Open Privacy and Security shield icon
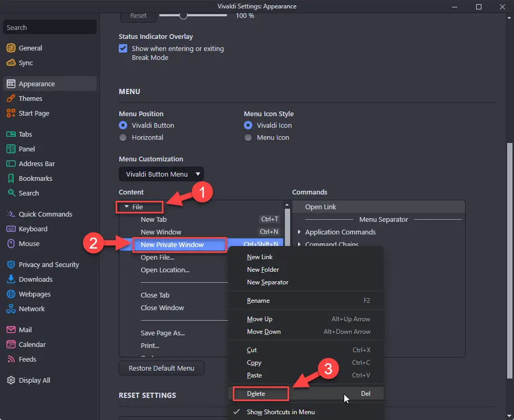 (11, 264)
